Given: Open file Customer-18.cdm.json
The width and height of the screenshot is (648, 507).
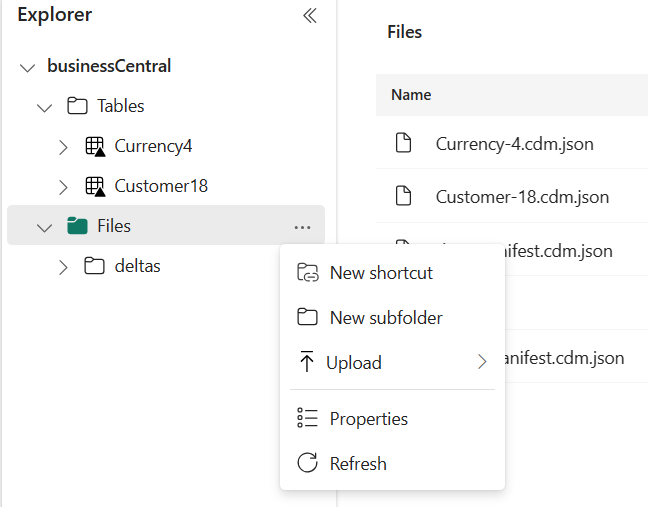Looking at the screenshot, I should 522,197.
